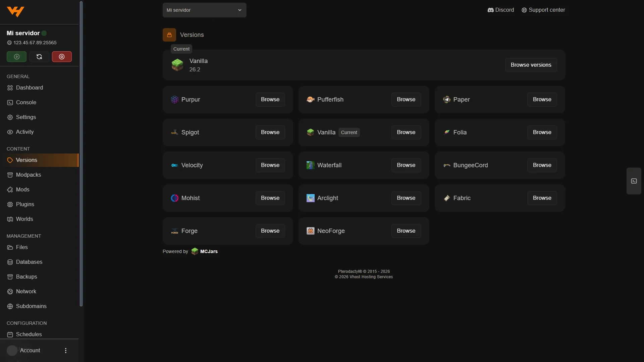Image resolution: width=644 pixels, height=362 pixels.
Task: Browse Paper versions
Action: (x=542, y=100)
